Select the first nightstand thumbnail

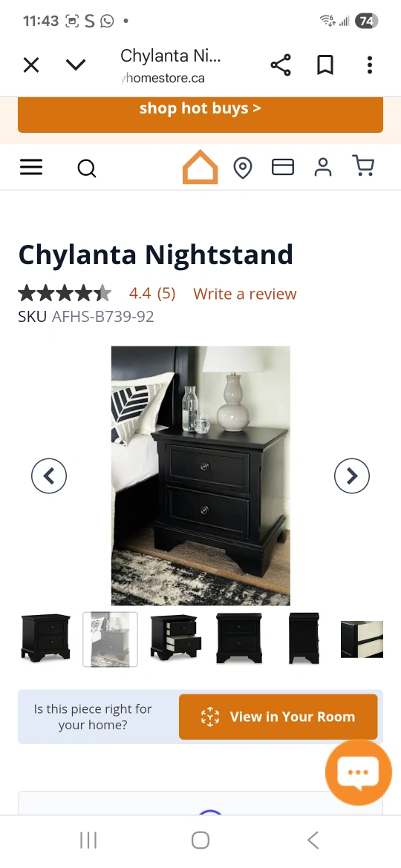pyautogui.click(x=45, y=638)
